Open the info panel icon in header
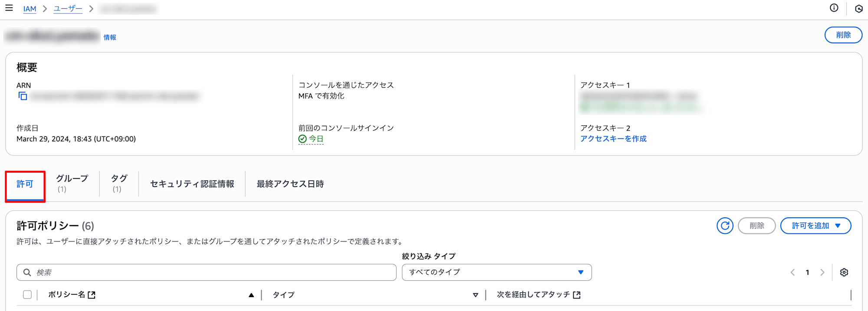This screenshot has height=311, width=868. point(834,8)
